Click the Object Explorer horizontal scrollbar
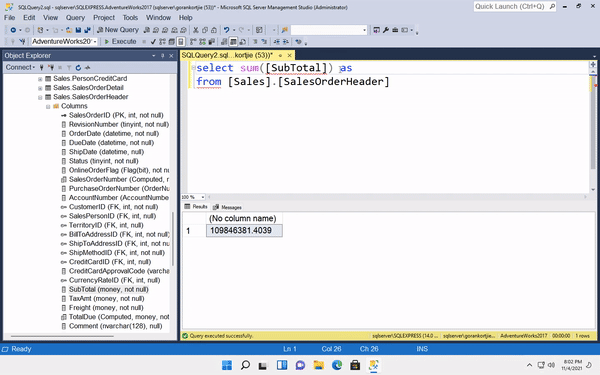This screenshot has height=375, width=600. (62, 336)
